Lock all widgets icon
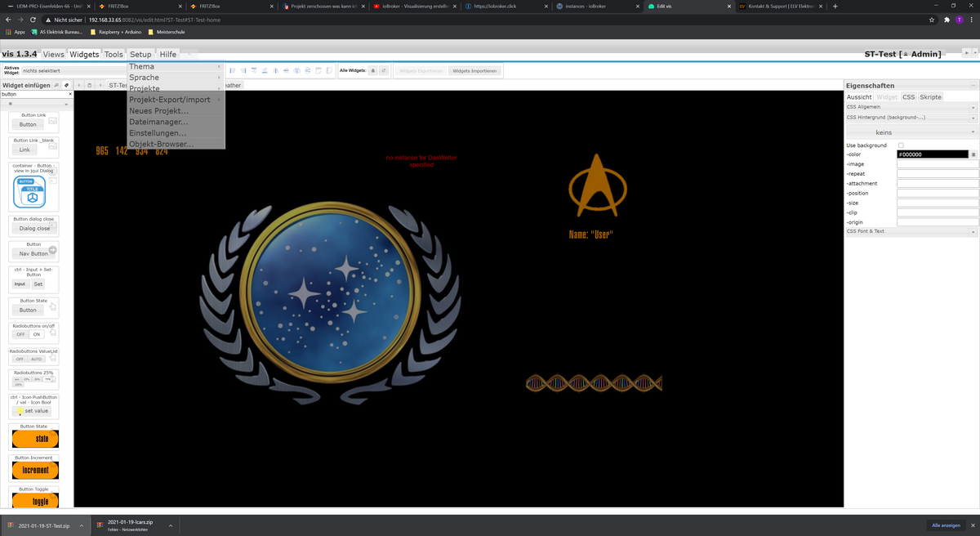This screenshot has width=980, height=536. 373,71
